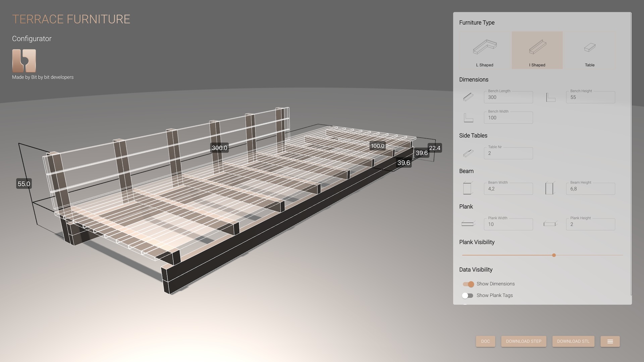Open the hamburger menu button

pyautogui.click(x=610, y=342)
